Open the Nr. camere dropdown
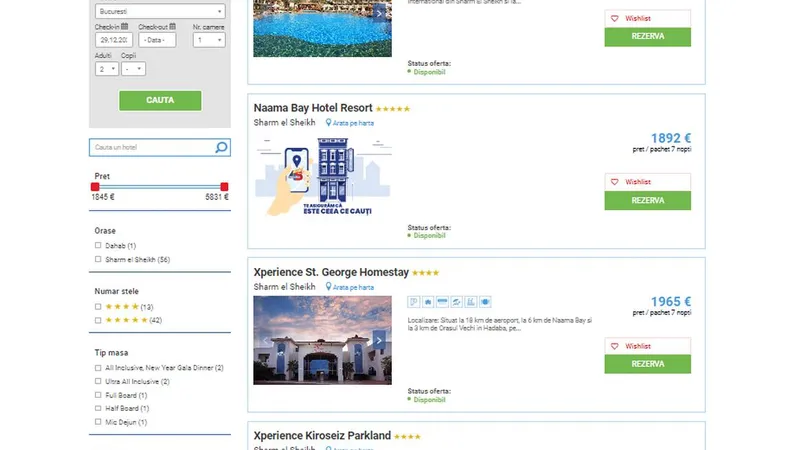Viewport: 800px width, 450px height. tap(209, 40)
